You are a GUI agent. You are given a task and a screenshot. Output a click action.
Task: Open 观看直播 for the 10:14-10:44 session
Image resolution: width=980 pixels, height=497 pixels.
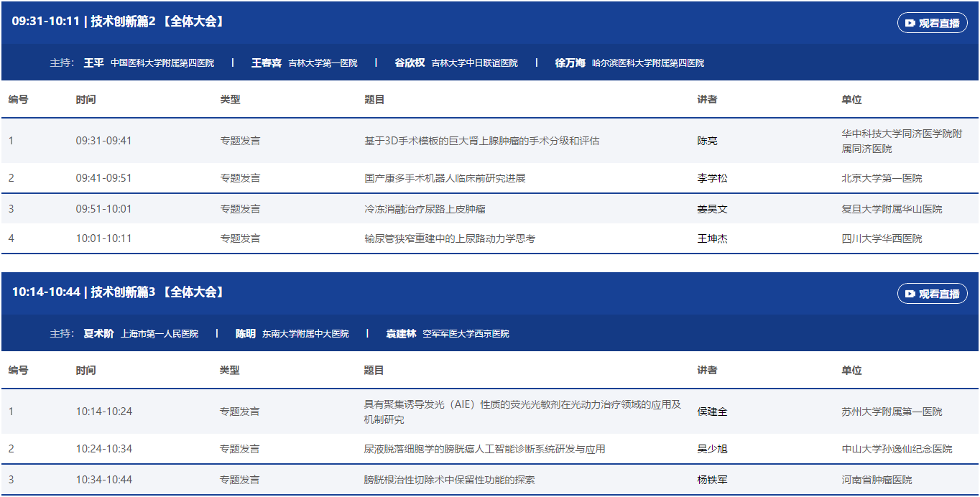point(933,294)
